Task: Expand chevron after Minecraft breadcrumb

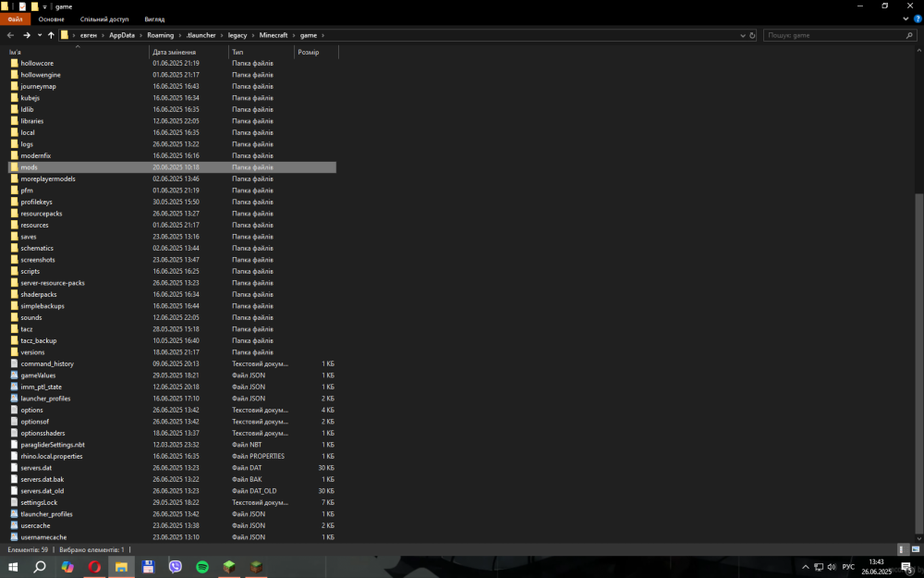Action: (x=294, y=35)
